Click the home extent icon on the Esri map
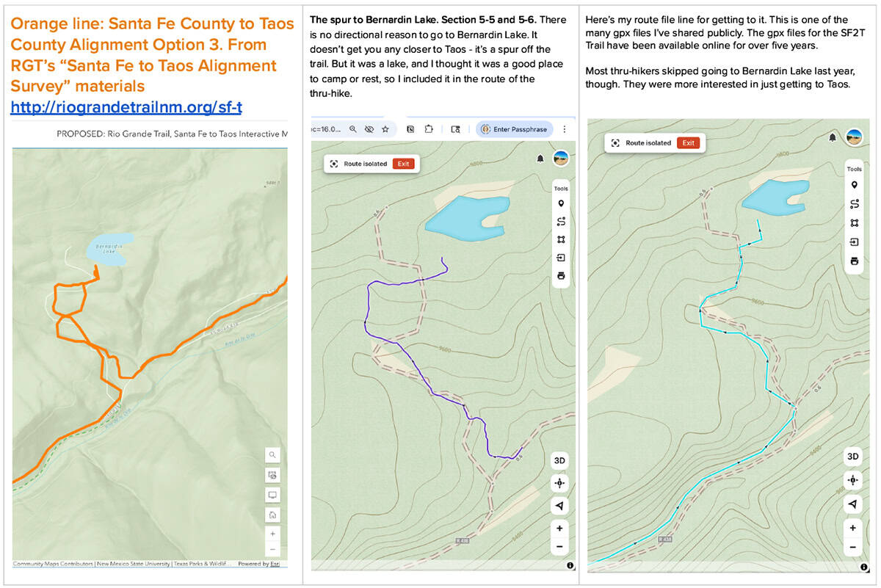Viewport: 881px width, 588px height. click(x=272, y=515)
